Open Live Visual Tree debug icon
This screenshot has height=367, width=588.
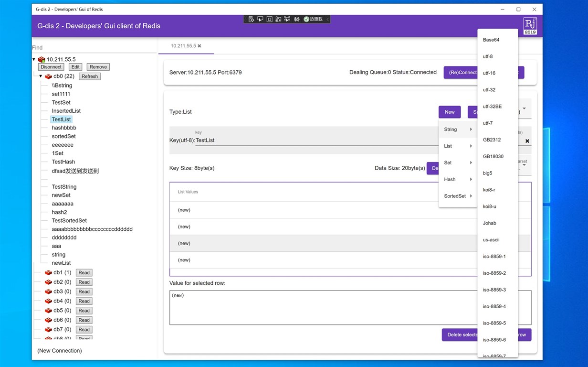[251, 19]
